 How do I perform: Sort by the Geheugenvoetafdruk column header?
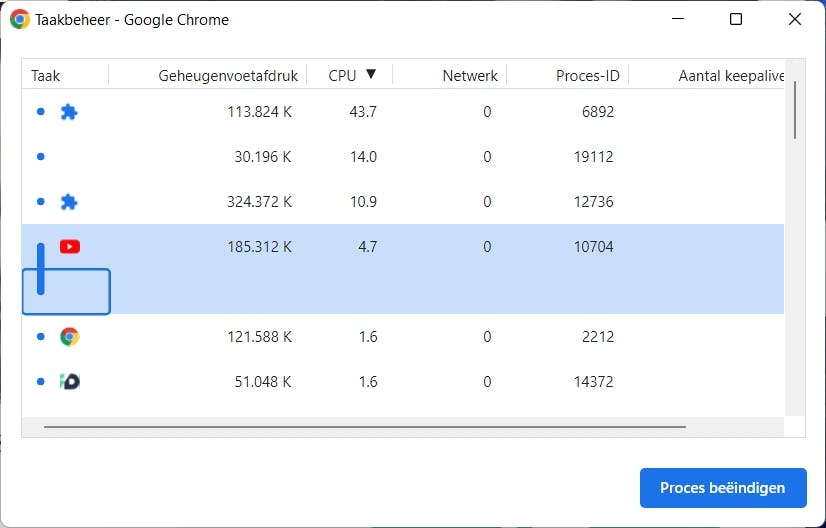pos(224,75)
